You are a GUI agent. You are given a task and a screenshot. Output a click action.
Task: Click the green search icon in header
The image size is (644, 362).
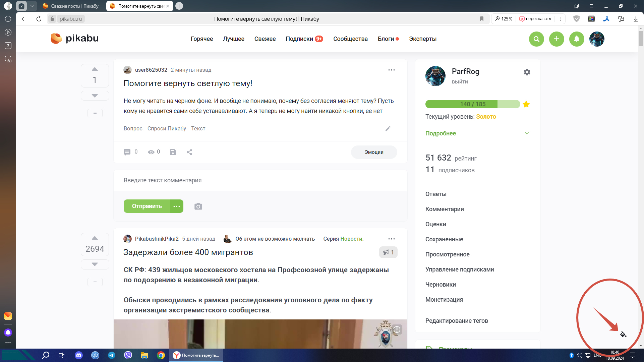coord(536,39)
